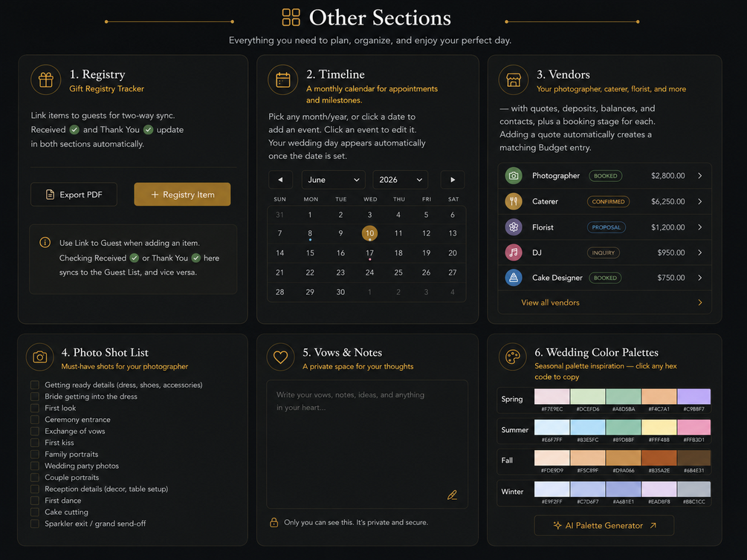Image resolution: width=747 pixels, height=560 pixels.
Task: Check the First look checkbox
Action: coord(35,408)
